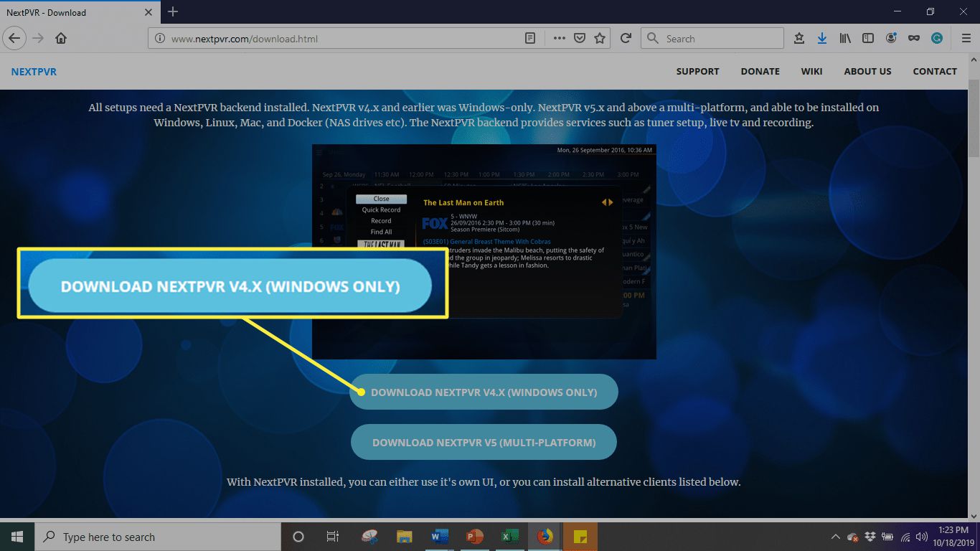Image resolution: width=980 pixels, height=551 pixels.
Task: Open the bookmarks menu toolbar icon
Action: pyautogui.click(x=799, y=39)
